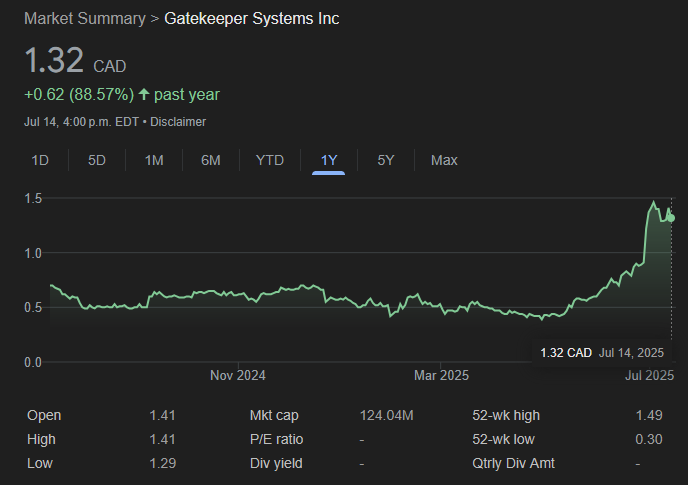
Task: Click the large 1.32 price value
Action: click(x=54, y=60)
